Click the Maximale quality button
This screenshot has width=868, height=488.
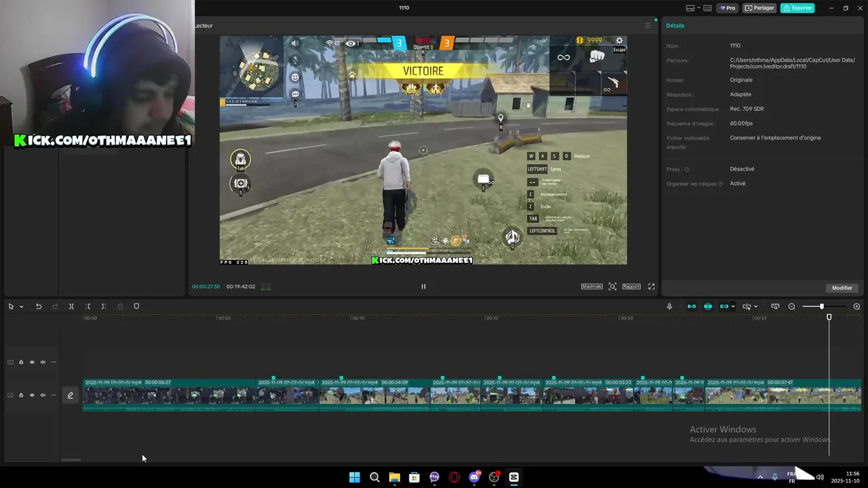(592, 287)
